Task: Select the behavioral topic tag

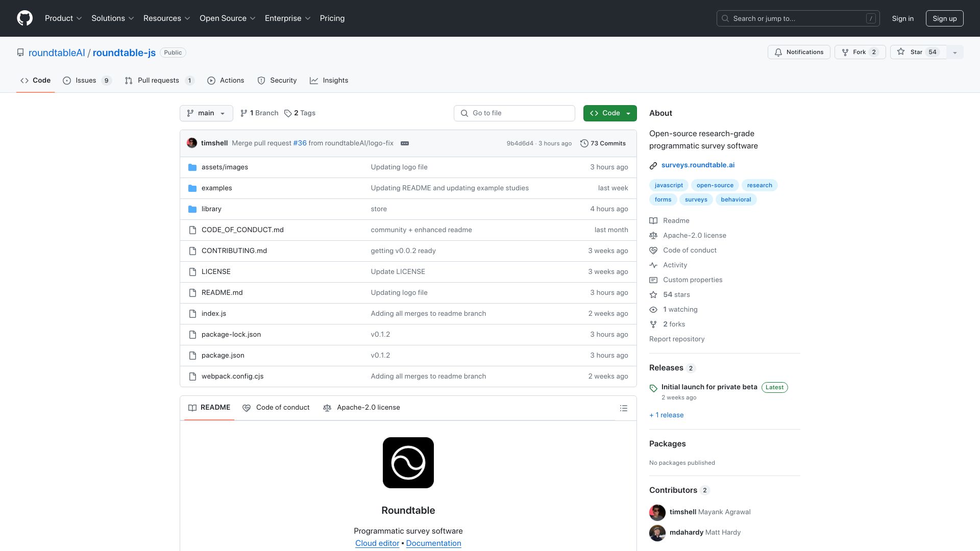Action: [736, 199]
